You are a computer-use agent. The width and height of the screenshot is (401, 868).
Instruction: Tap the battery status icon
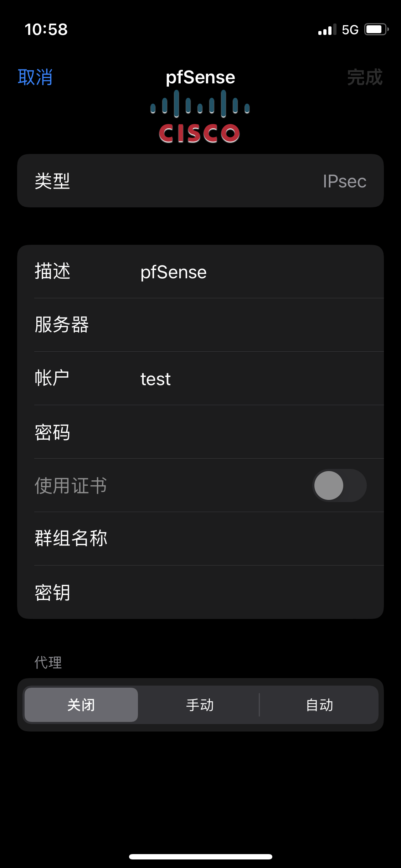(x=376, y=30)
